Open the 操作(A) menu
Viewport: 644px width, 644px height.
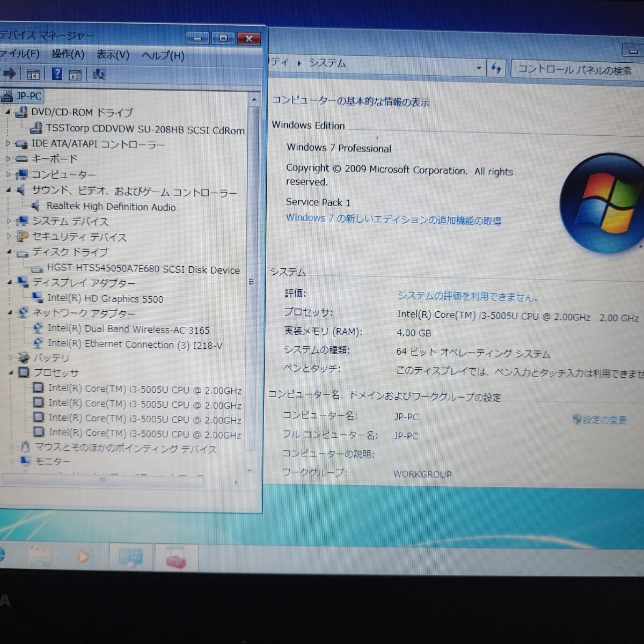coord(68,55)
